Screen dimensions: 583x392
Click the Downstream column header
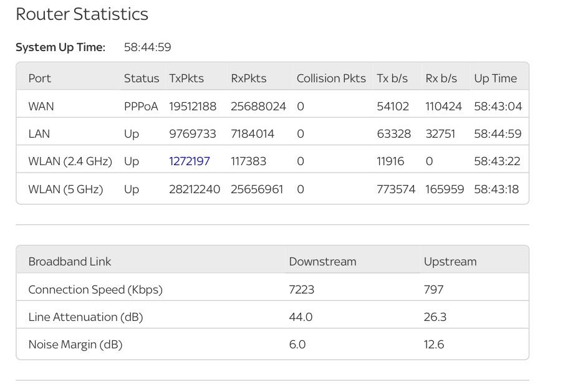click(322, 262)
